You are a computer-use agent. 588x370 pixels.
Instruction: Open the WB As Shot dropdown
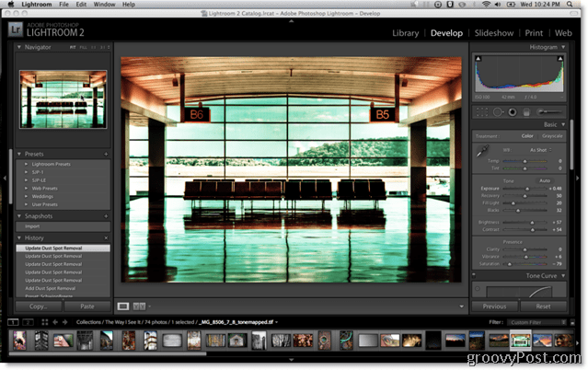click(x=541, y=150)
